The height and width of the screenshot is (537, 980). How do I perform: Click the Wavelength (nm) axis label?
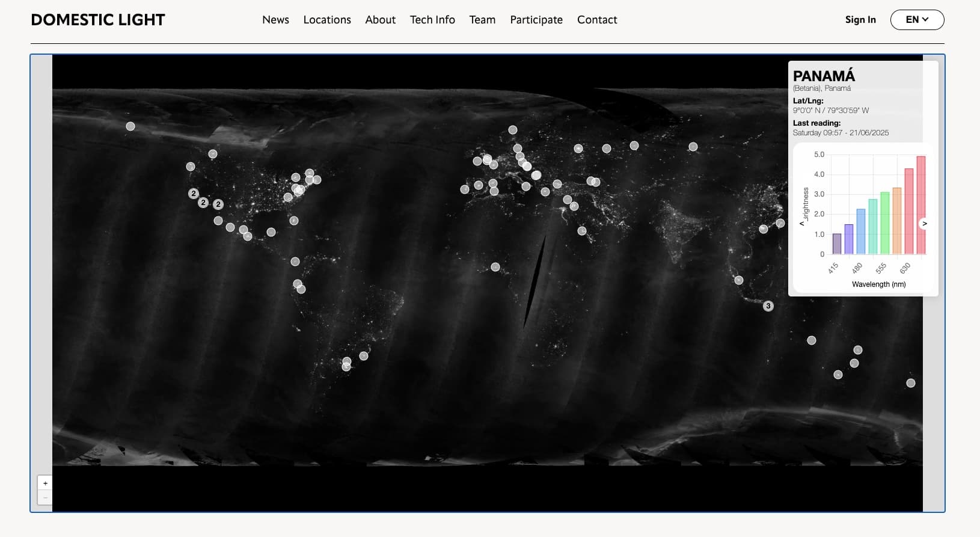pos(878,284)
